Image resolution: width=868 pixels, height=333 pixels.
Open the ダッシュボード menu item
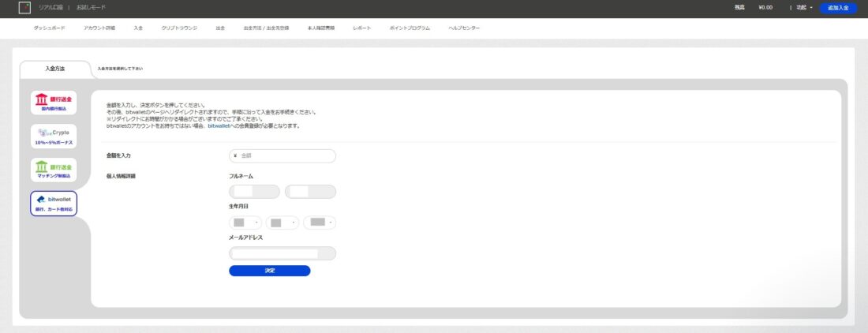click(49, 28)
